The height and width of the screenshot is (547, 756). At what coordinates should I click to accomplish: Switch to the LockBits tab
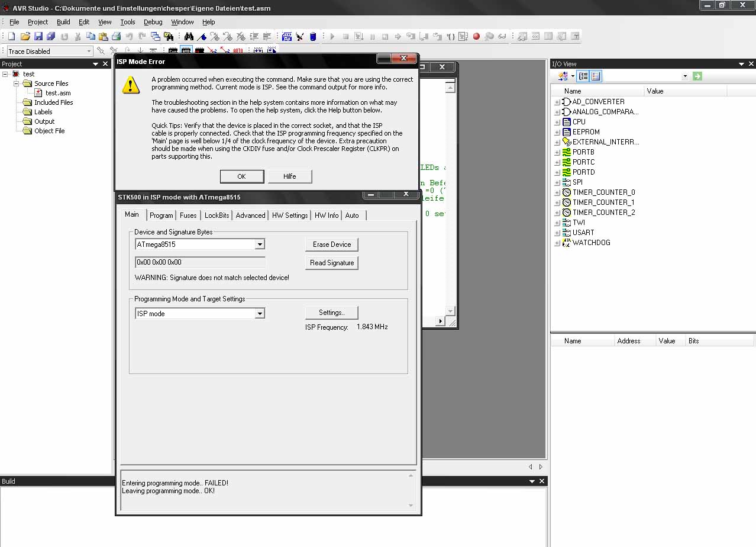click(x=217, y=215)
